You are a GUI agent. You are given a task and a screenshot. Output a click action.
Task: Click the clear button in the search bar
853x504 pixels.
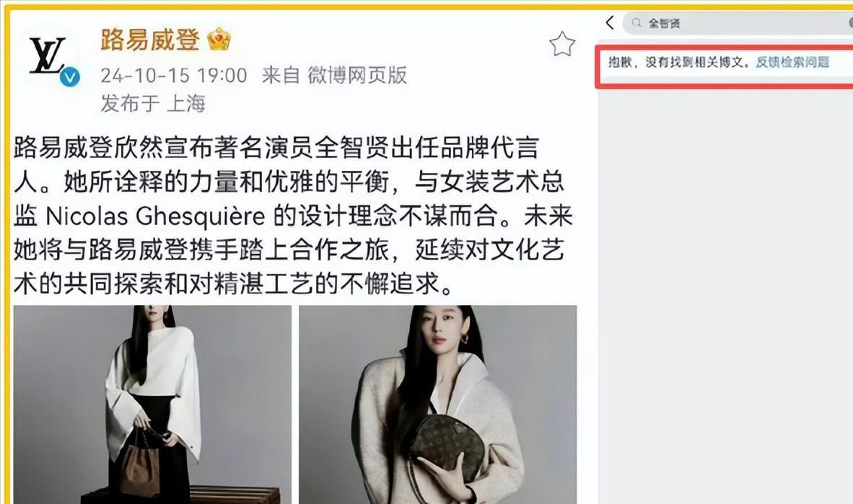point(849,23)
